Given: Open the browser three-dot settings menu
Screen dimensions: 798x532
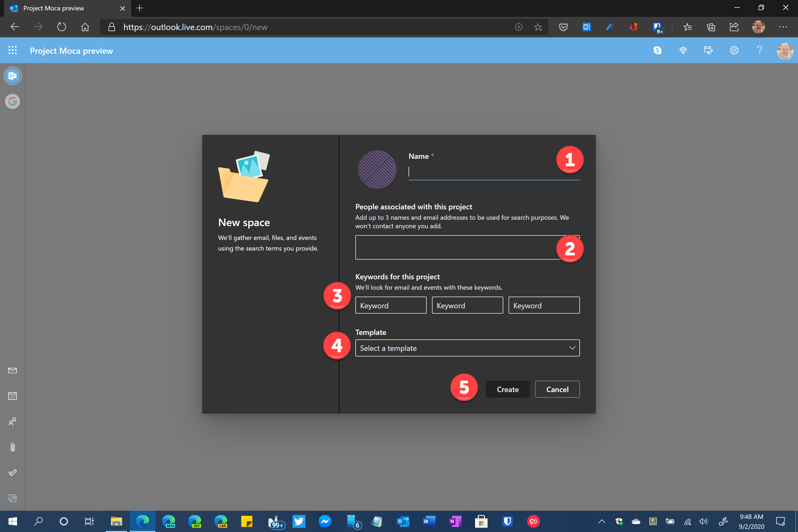Looking at the screenshot, I should point(784,27).
